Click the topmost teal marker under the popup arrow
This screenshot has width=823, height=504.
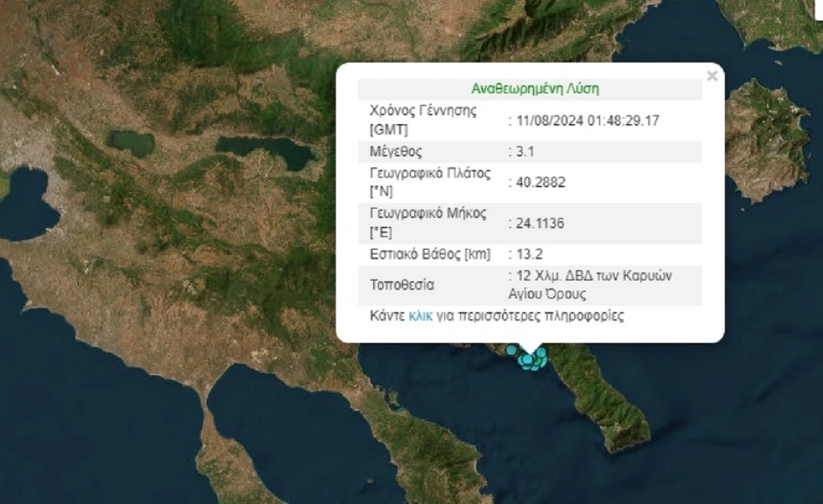pos(540,352)
